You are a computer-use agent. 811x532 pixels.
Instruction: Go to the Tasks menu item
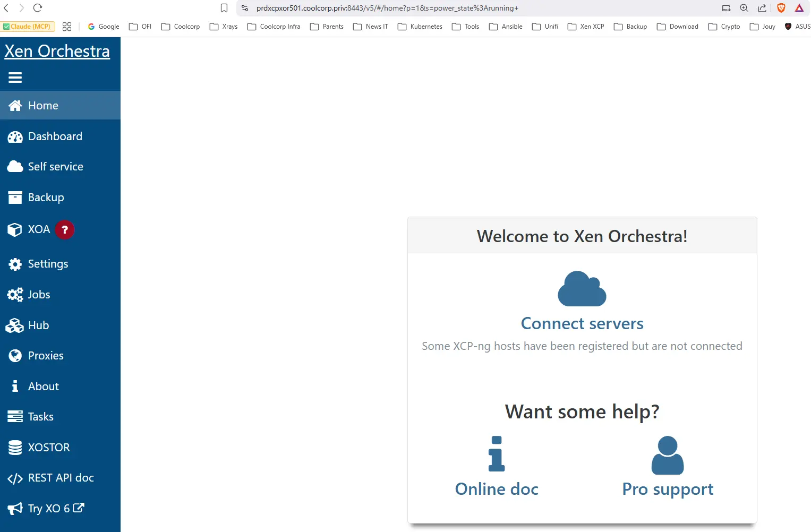point(40,417)
